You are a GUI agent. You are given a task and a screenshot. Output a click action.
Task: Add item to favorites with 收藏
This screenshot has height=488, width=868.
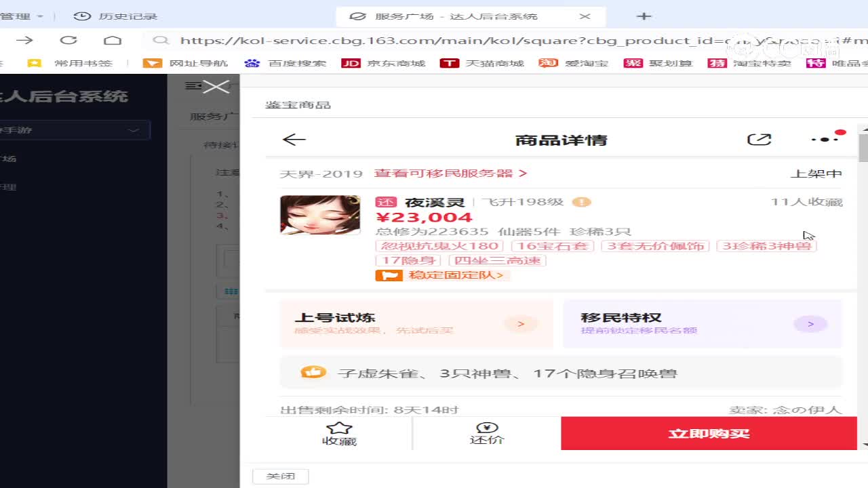click(339, 434)
